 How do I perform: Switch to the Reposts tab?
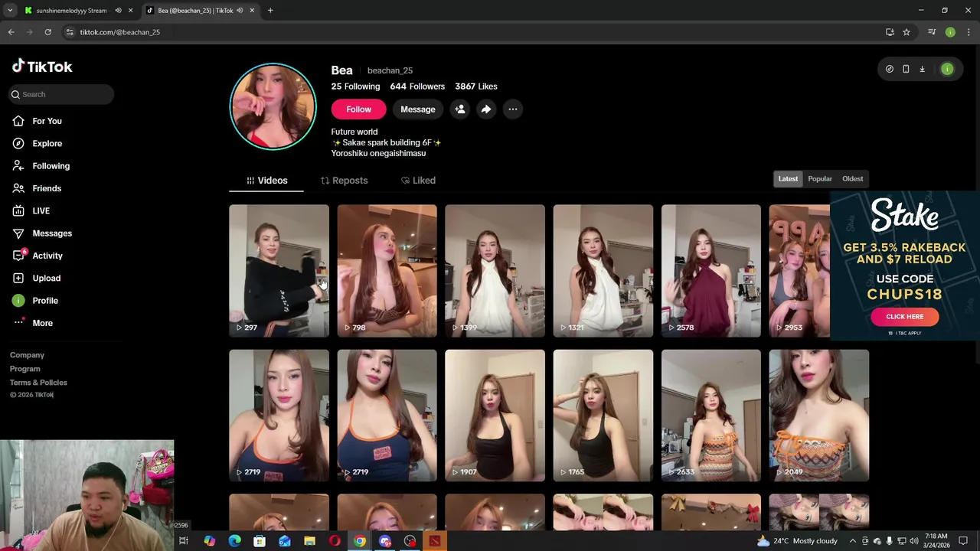pyautogui.click(x=344, y=181)
